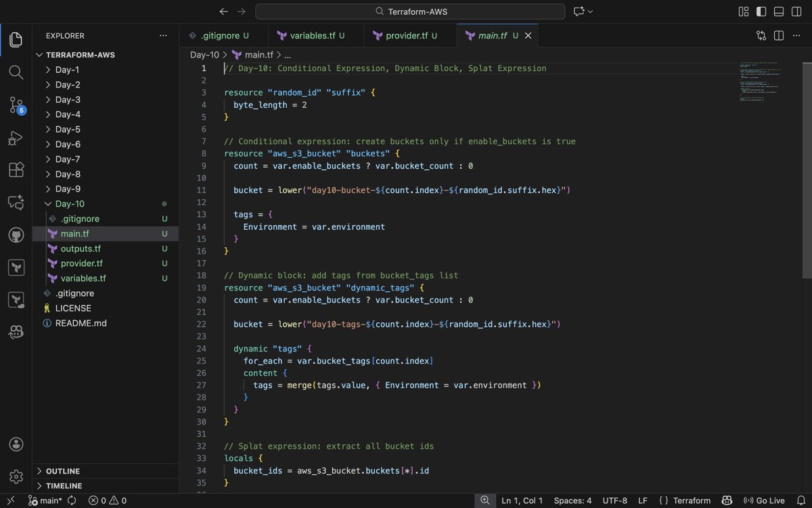Open the Manage gear icon
812x508 pixels.
16,477
